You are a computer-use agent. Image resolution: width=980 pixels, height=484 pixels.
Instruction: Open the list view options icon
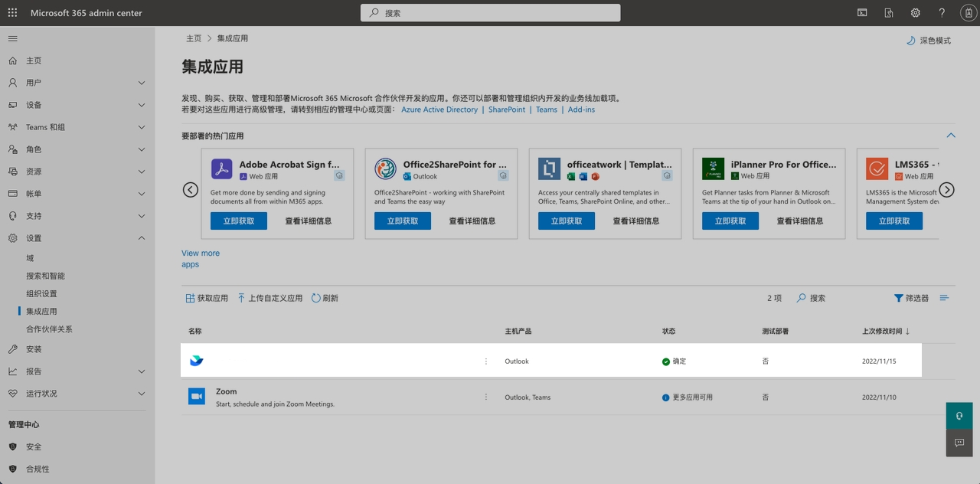[944, 298]
